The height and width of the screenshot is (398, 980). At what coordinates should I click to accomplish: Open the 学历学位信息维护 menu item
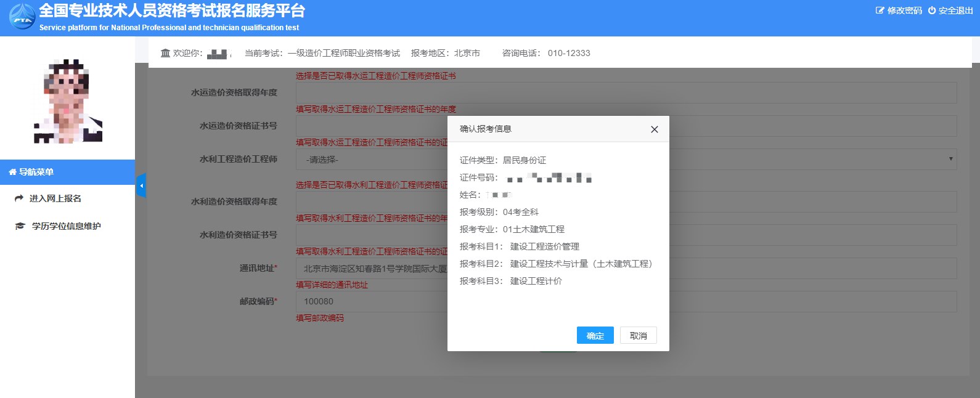point(67,226)
